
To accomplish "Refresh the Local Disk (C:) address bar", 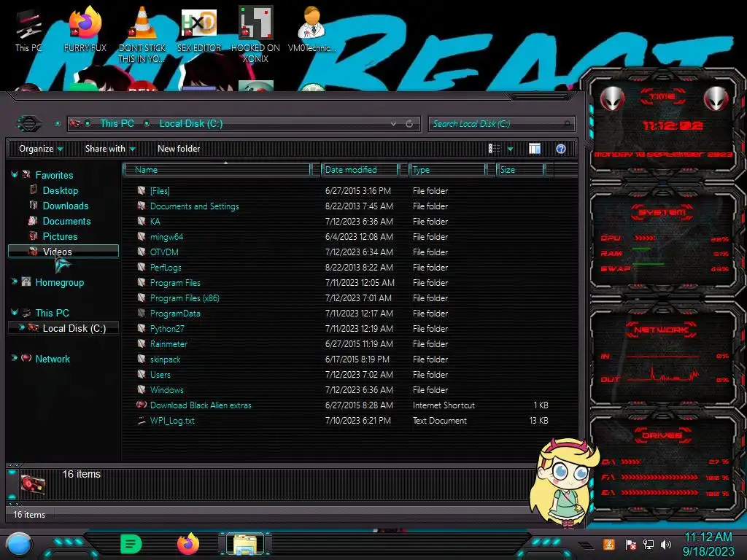I will (x=409, y=124).
